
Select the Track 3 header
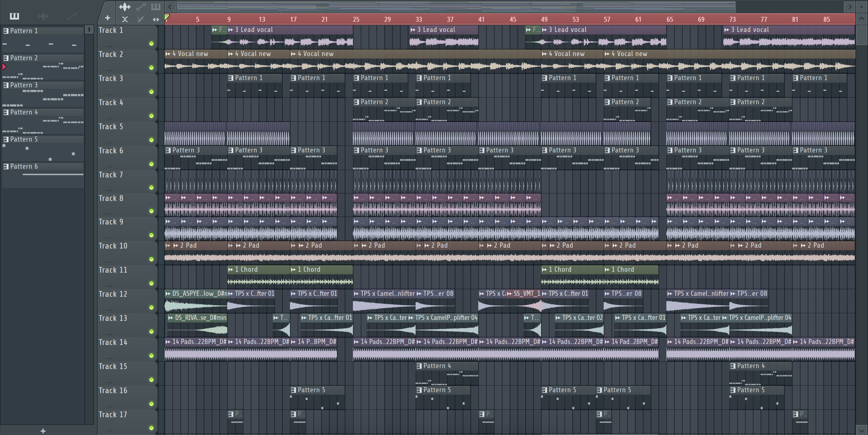pyautogui.click(x=127, y=86)
